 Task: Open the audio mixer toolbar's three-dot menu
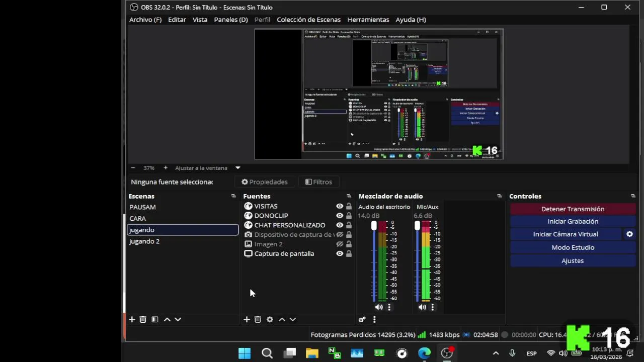374,319
